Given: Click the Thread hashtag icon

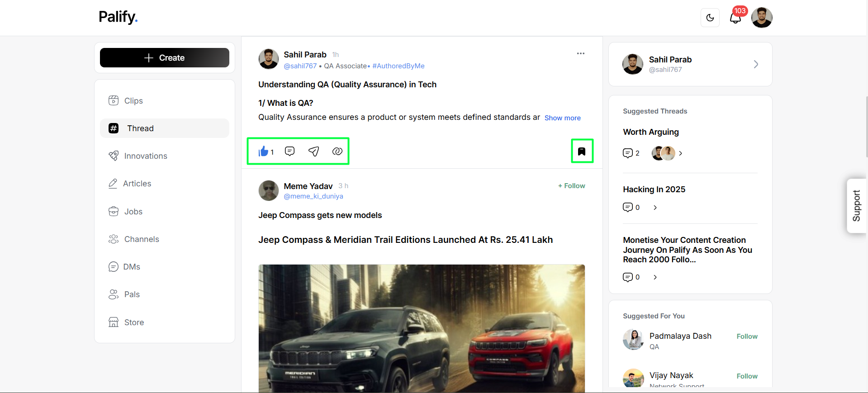Looking at the screenshot, I should tap(114, 128).
